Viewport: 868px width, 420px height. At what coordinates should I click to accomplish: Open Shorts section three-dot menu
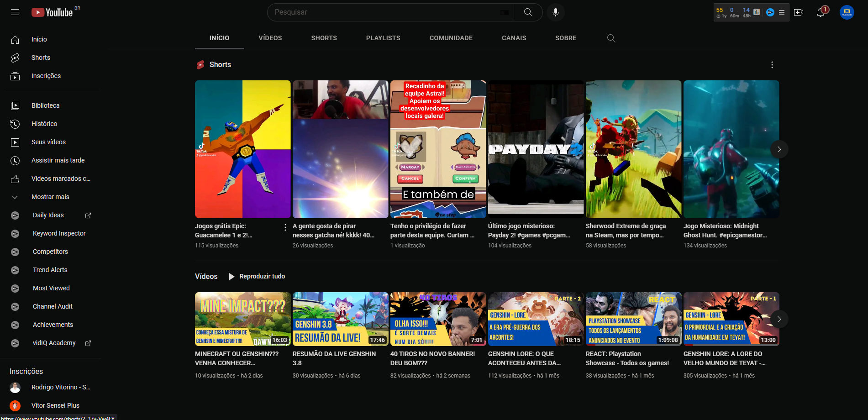772,65
